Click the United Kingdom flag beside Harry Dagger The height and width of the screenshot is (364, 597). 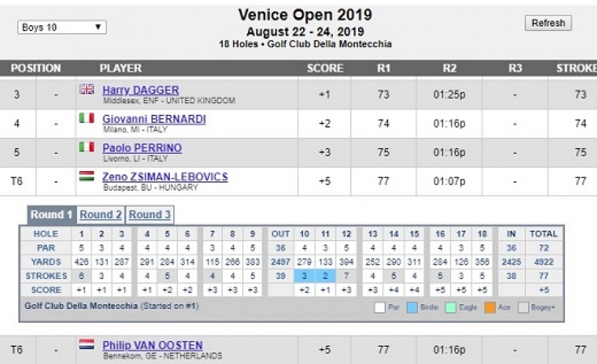[87, 89]
